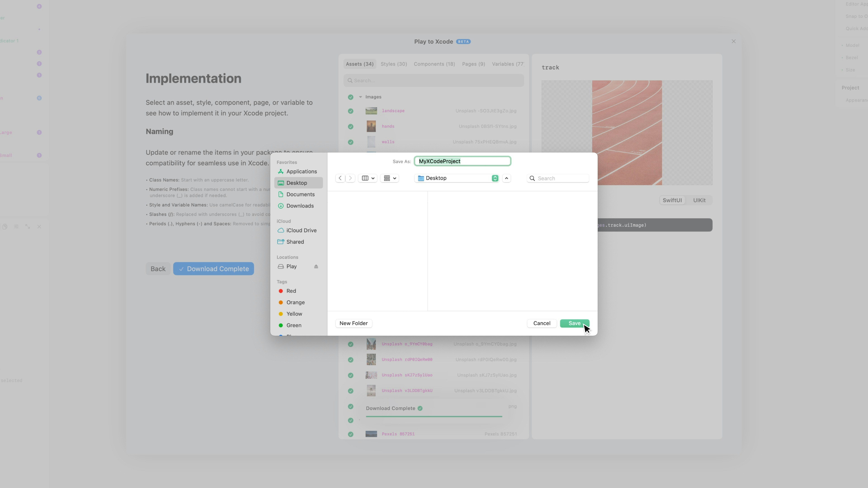Image resolution: width=868 pixels, height=488 pixels.
Task: Select the Red tag
Action: (291, 291)
